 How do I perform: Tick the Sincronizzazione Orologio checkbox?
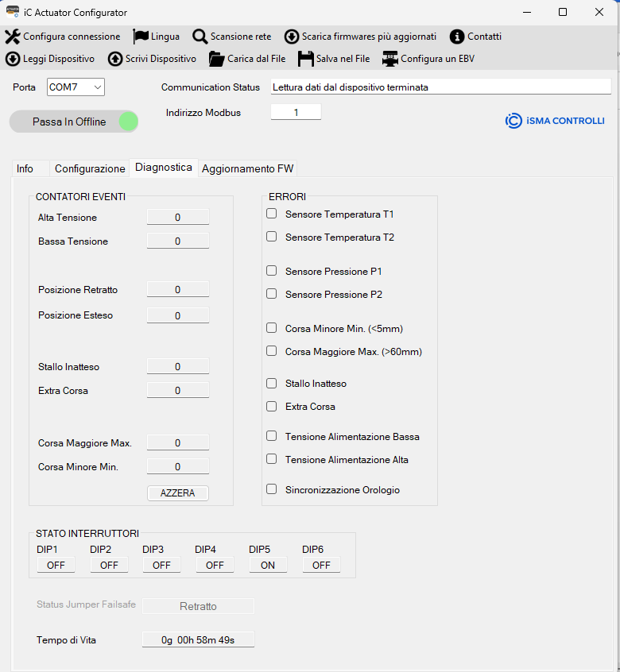tap(272, 490)
